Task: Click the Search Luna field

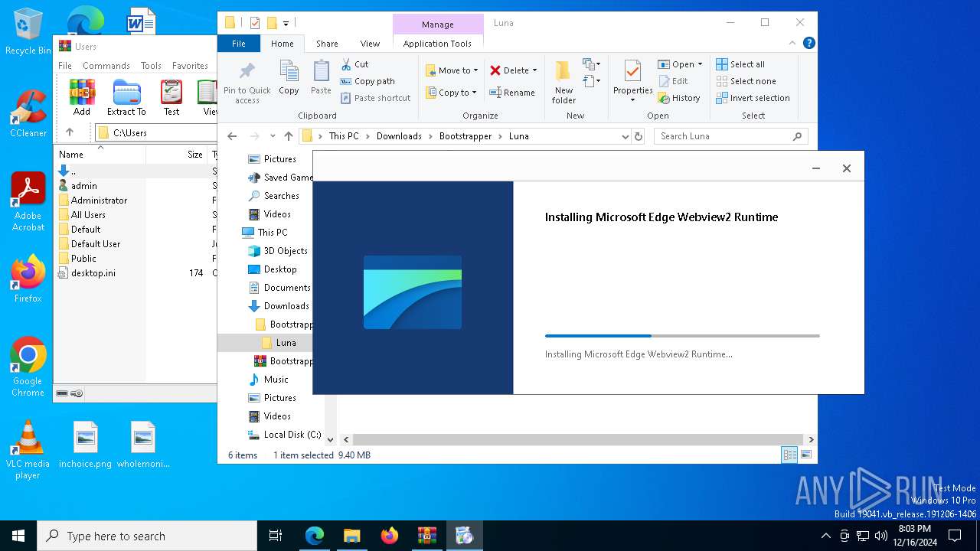Action: click(731, 136)
